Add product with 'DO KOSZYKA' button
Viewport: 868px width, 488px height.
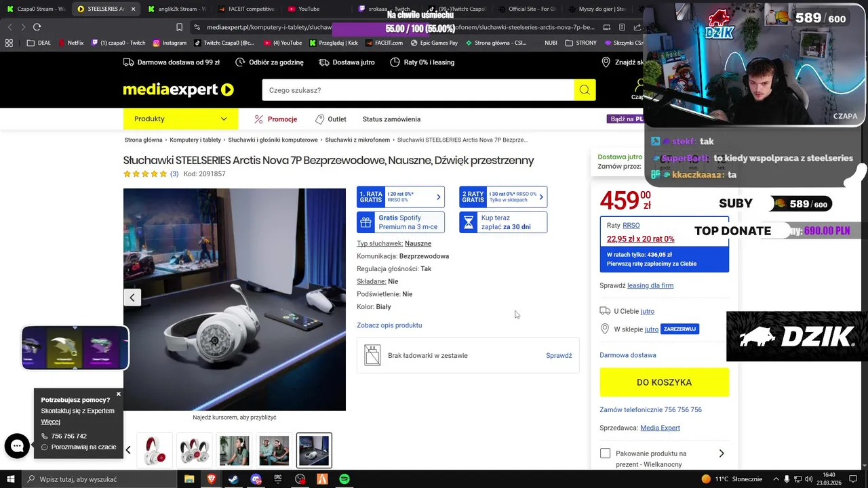[664, 382]
